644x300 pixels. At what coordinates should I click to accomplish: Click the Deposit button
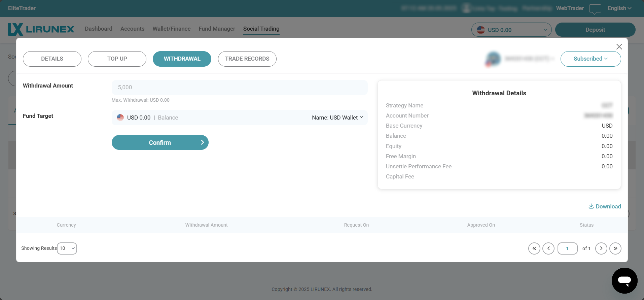[595, 30]
